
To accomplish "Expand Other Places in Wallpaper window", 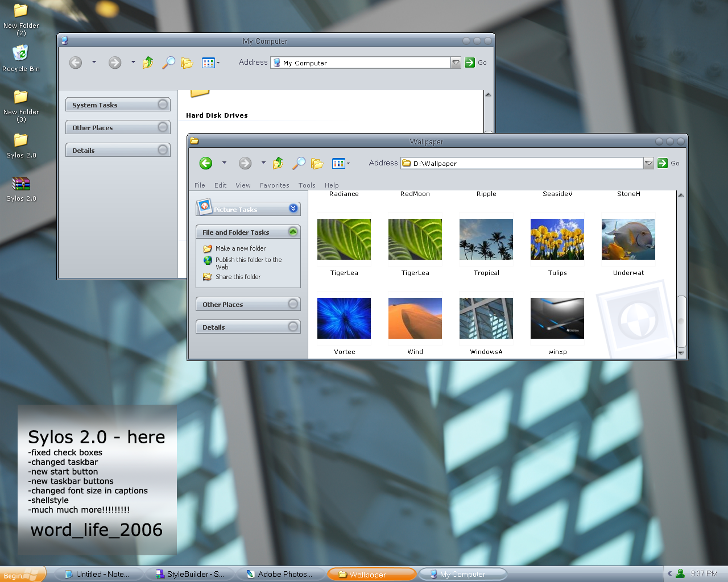I will point(293,304).
